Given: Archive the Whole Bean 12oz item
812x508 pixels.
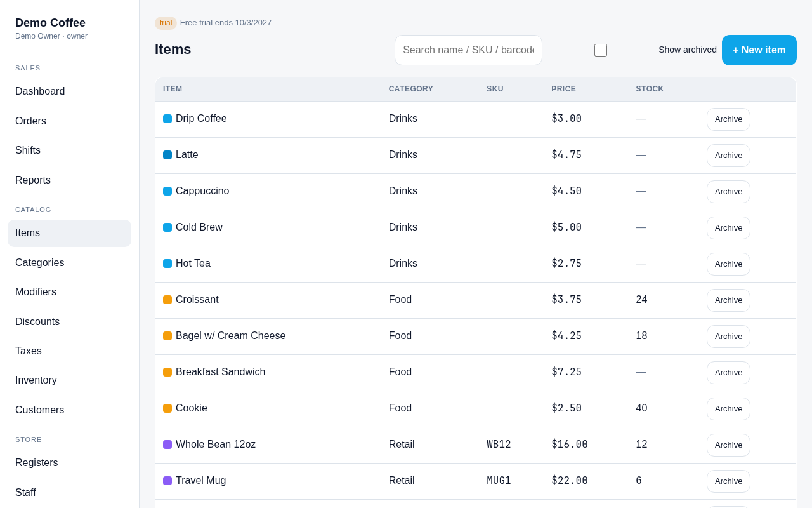Looking at the screenshot, I should (728, 445).
